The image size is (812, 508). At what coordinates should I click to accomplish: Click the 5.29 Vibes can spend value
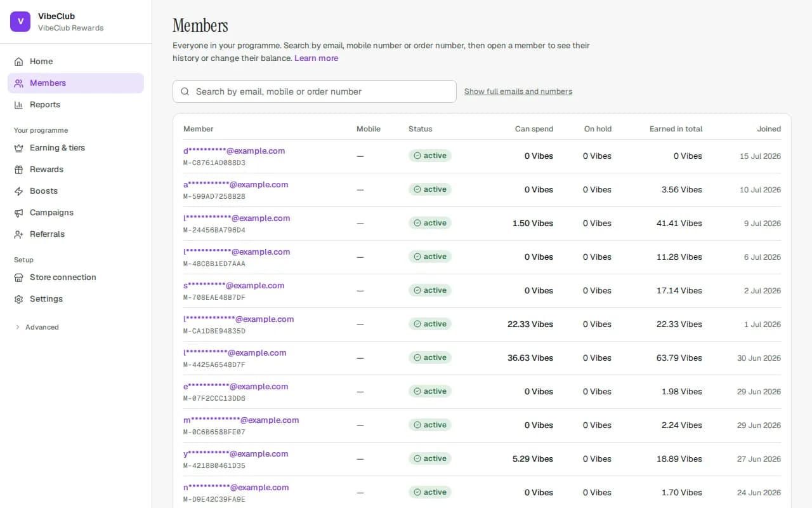(x=533, y=459)
